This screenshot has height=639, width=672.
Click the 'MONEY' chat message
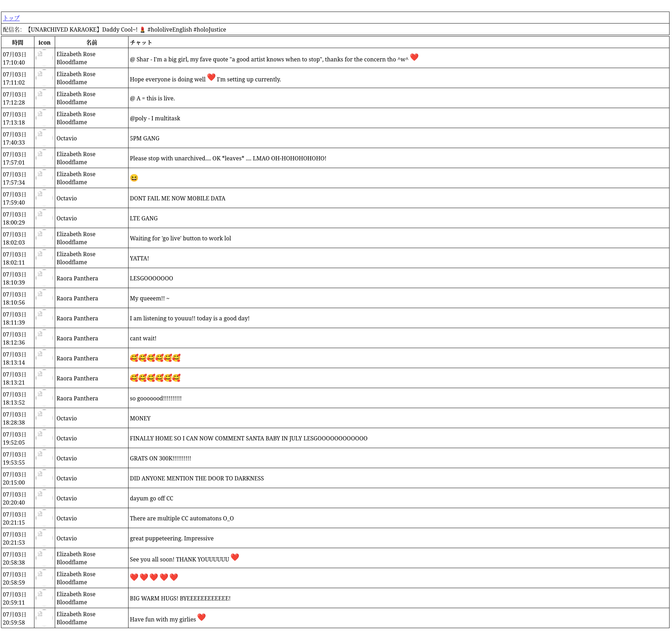click(x=140, y=418)
